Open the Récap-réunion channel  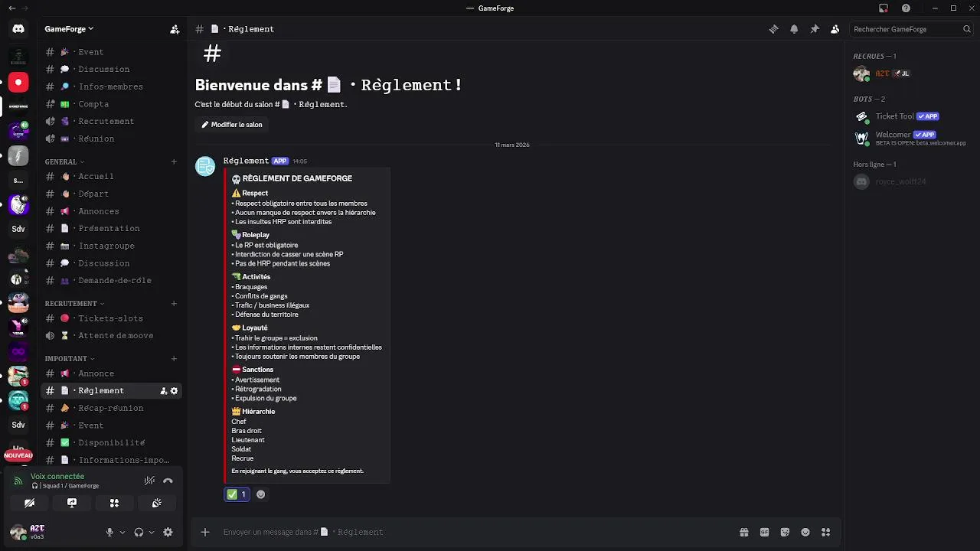pyautogui.click(x=111, y=409)
